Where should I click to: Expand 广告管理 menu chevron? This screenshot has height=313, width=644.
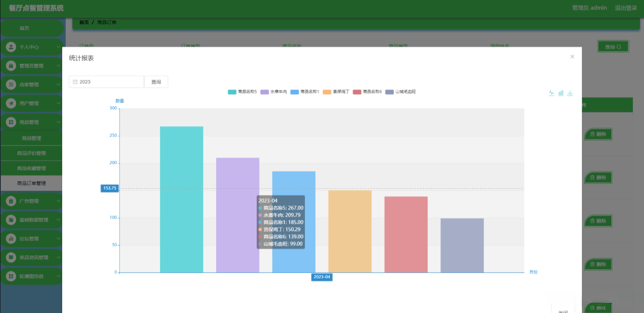[x=59, y=201]
